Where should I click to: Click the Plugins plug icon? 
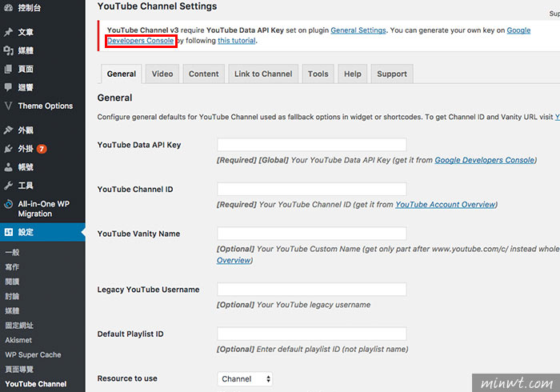coord(8,149)
